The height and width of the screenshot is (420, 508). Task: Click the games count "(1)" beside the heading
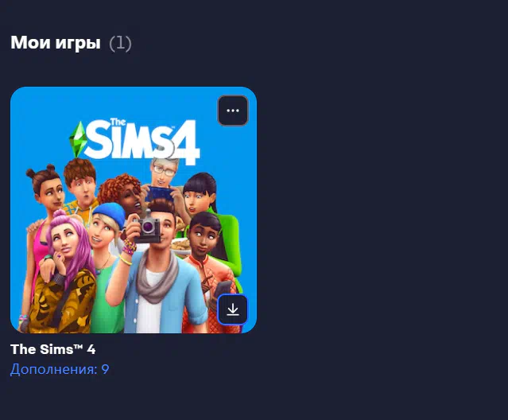coord(120,44)
